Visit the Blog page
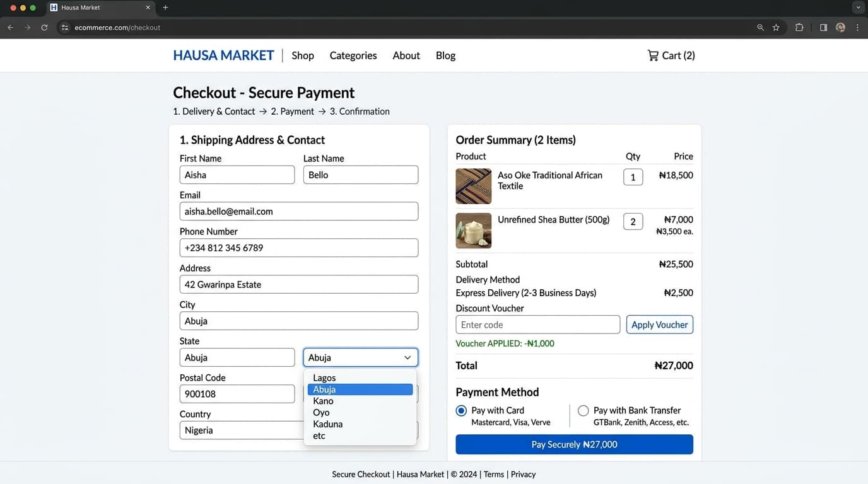Viewport: 868px width, 484px height. point(445,55)
